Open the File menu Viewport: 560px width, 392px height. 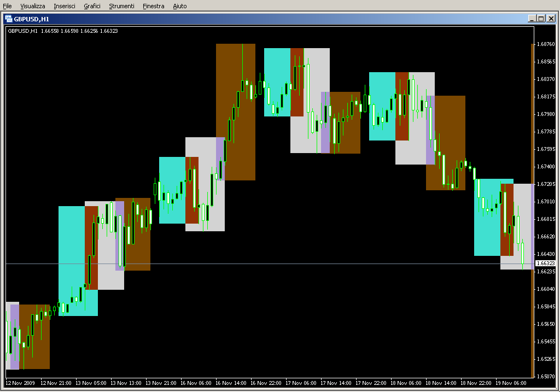7,6
